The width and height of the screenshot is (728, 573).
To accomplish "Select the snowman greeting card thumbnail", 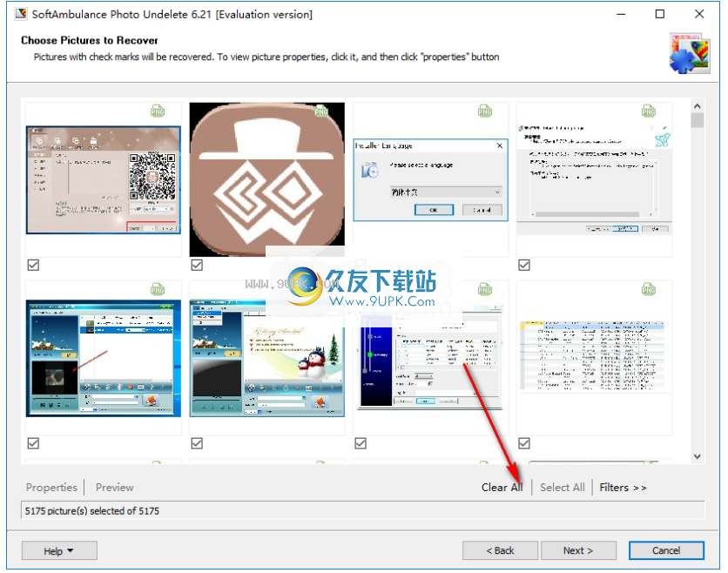I will (x=267, y=358).
